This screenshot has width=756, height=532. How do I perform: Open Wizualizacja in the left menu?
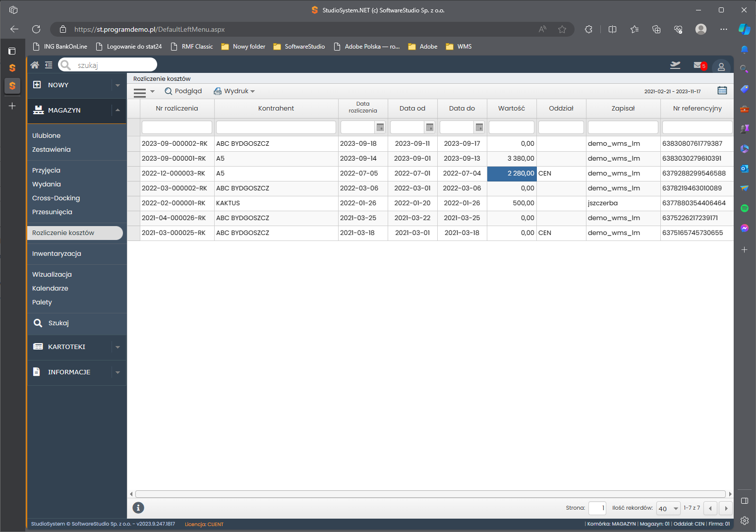[x=52, y=275]
